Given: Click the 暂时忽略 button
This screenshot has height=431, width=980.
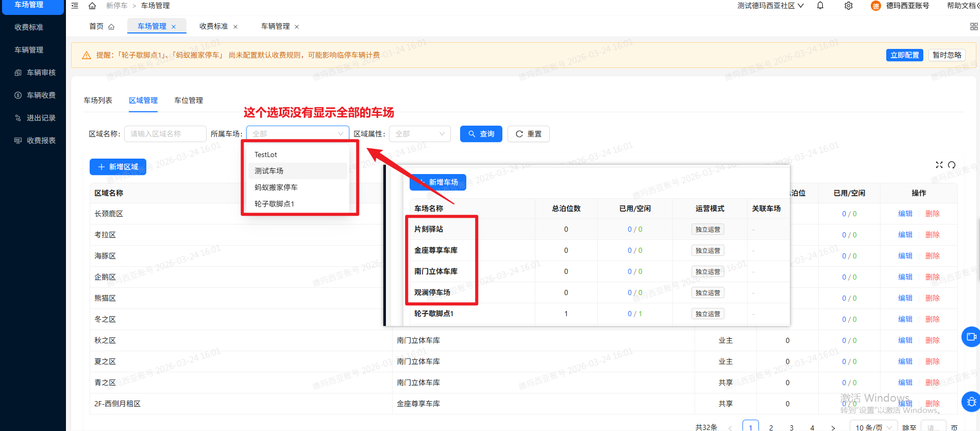Looking at the screenshot, I should coord(947,55).
